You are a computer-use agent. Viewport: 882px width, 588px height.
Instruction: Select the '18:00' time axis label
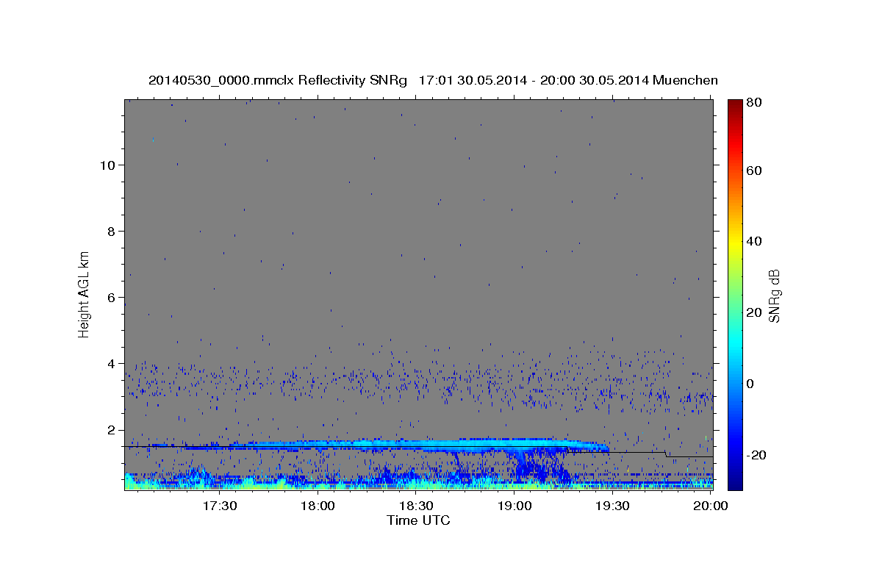click(x=318, y=506)
